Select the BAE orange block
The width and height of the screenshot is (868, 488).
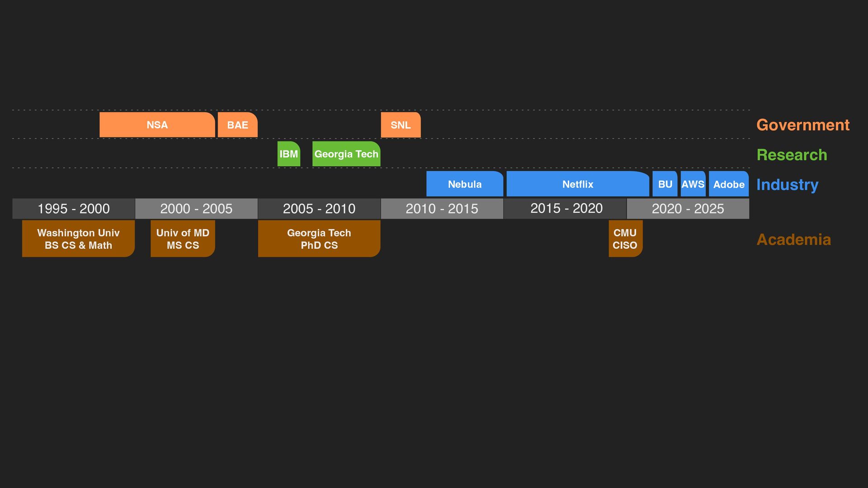[237, 125]
